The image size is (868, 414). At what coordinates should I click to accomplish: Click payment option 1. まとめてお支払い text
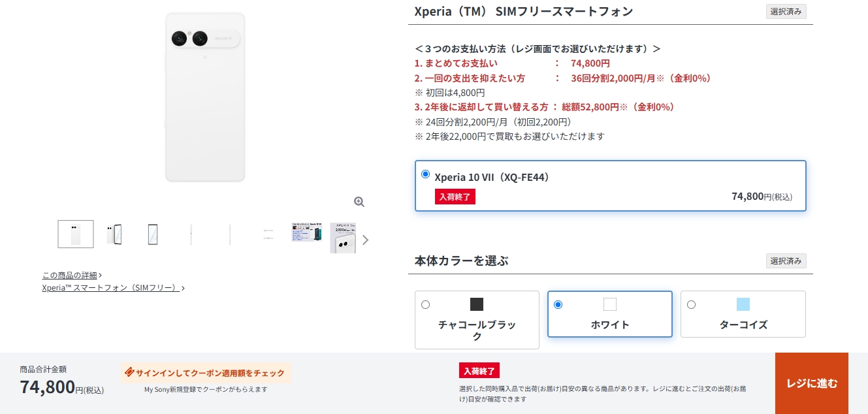coord(456,63)
